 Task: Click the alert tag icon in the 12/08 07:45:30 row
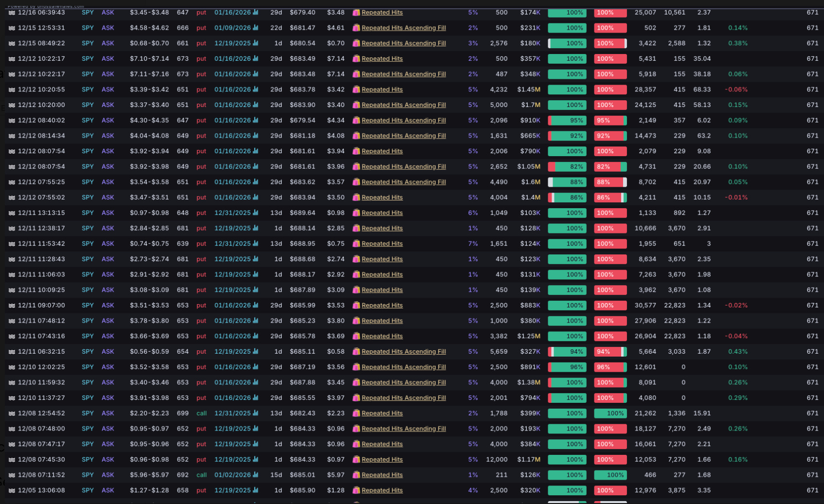[x=356, y=459]
